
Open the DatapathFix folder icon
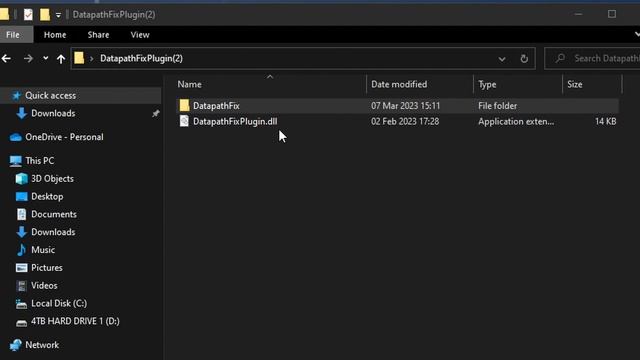[x=184, y=106]
